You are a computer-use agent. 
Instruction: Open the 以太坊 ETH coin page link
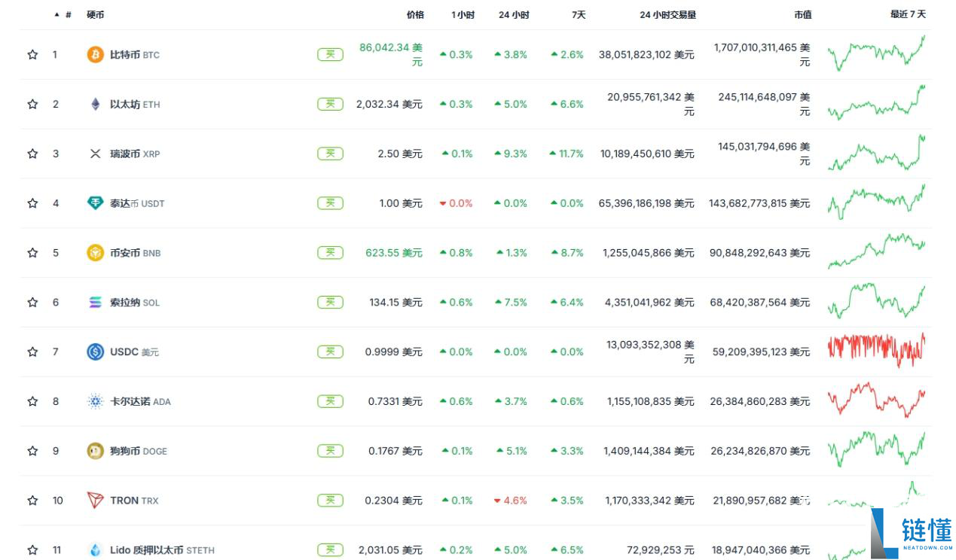click(135, 105)
